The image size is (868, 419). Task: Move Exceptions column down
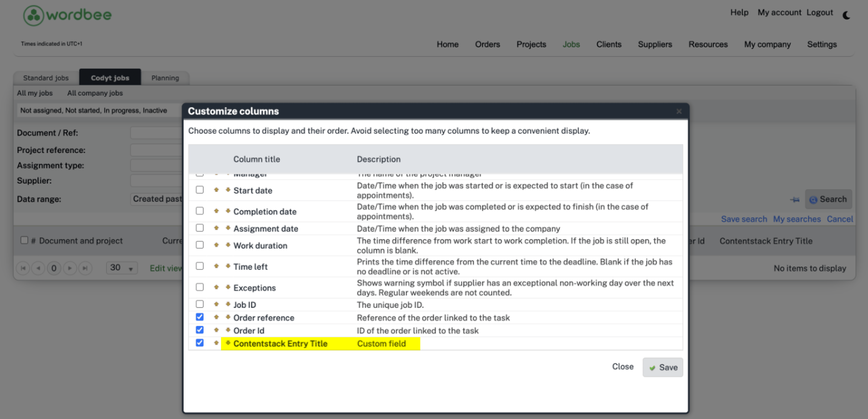tap(228, 287)
